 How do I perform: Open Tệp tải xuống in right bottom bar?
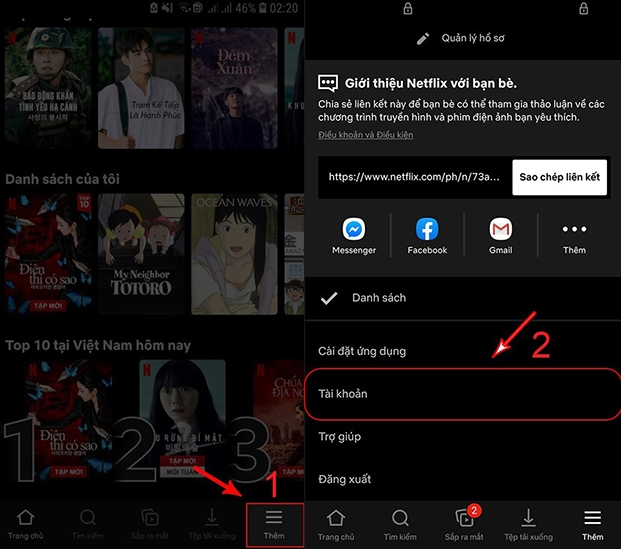[528, 521]
